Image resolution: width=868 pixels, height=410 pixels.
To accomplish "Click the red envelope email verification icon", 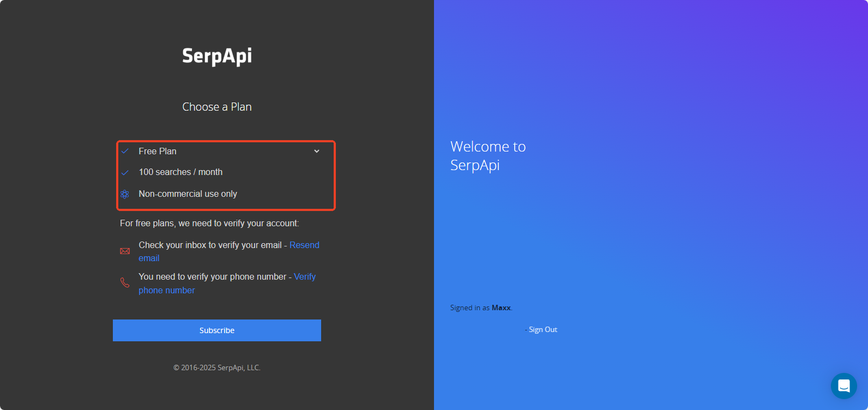I will pyautogui.click(x=125, y=251).
